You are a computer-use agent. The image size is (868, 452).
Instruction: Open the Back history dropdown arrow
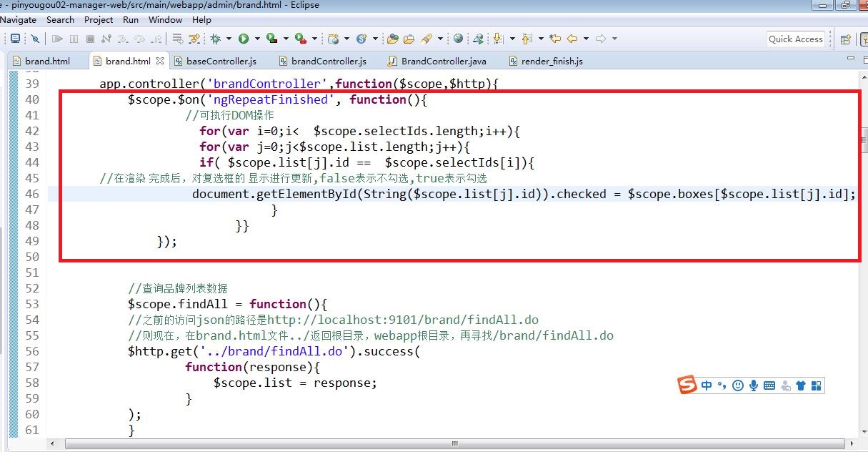(586, 39)
